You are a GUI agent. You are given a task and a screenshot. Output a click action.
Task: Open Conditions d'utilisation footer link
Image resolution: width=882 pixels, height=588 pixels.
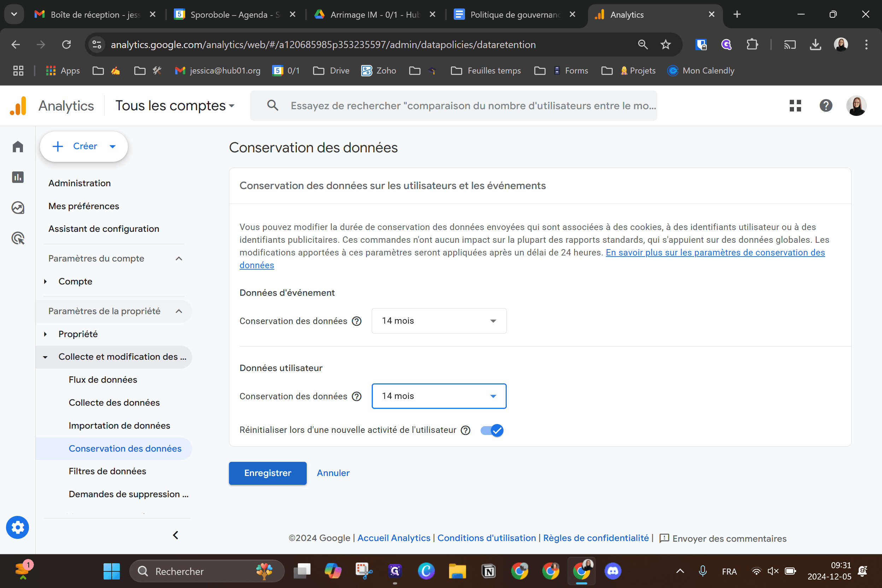tap(486, 538)
